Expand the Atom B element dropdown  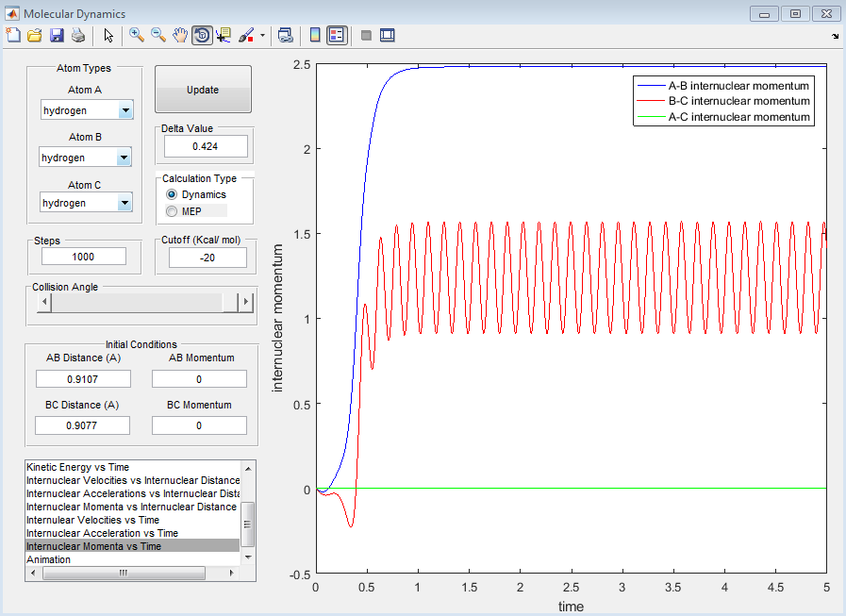(124, 158)
